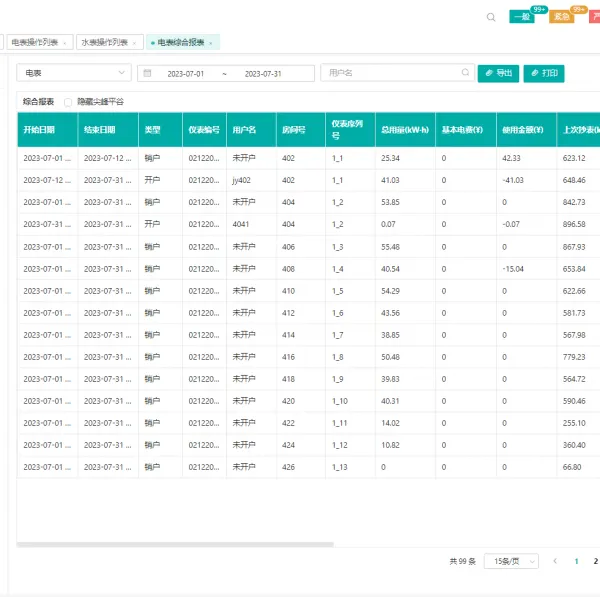Select serial number 1_13 cell
The image size is (600, 597).
339,467
